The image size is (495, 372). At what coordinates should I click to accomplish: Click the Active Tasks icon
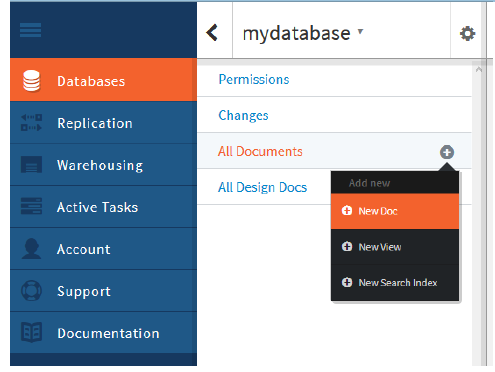click(31, 206)
